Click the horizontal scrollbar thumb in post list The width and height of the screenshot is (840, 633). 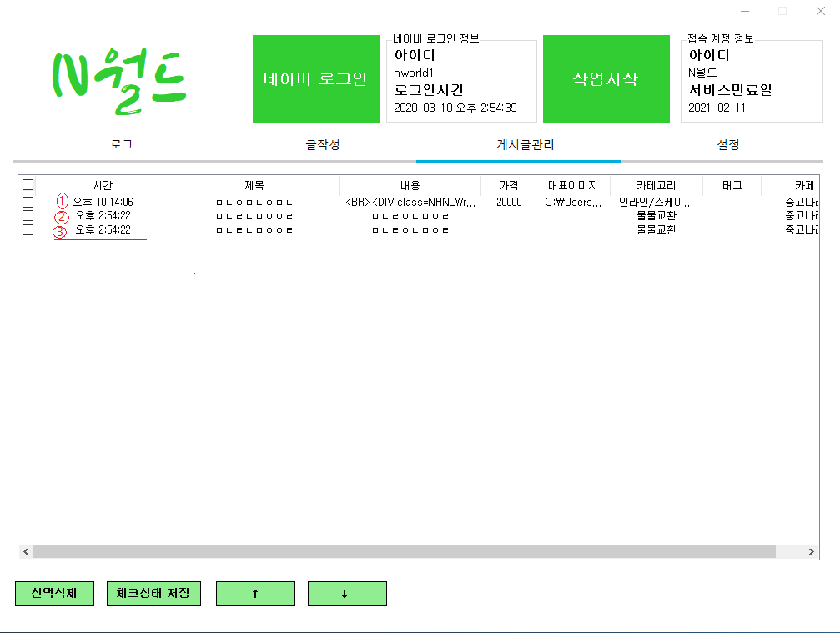(x=405, y=551)
